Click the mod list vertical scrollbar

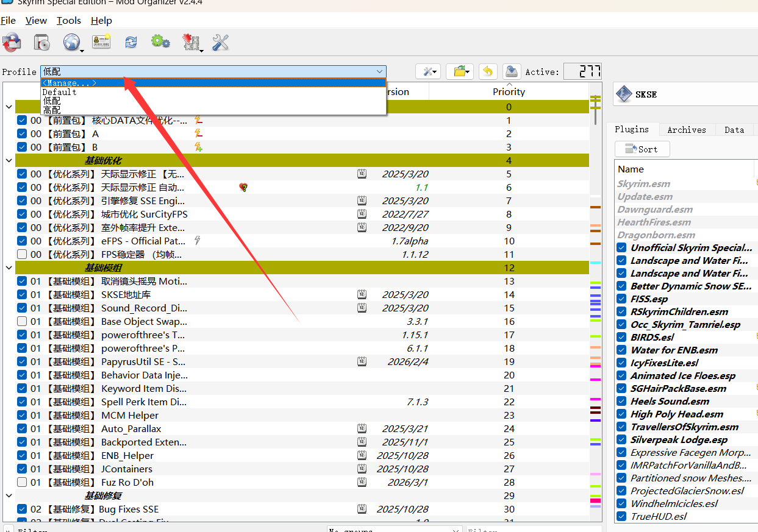[595, 305]
